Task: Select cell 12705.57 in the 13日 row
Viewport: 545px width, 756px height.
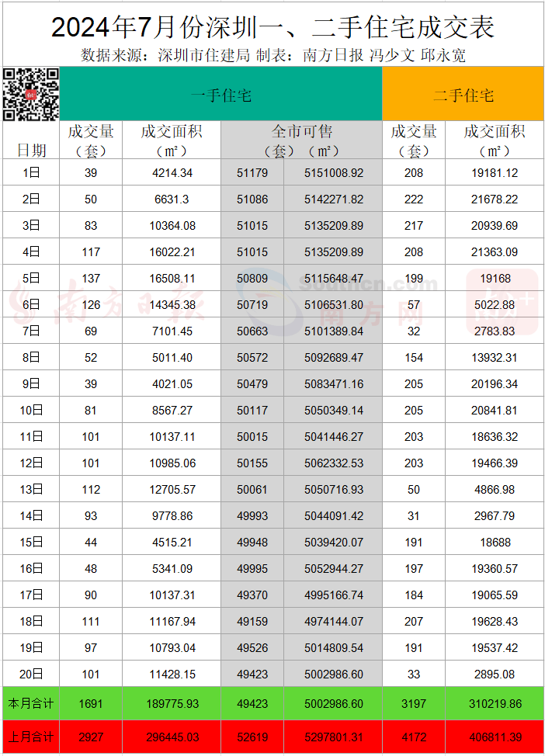Action: (x=172, y=489)
